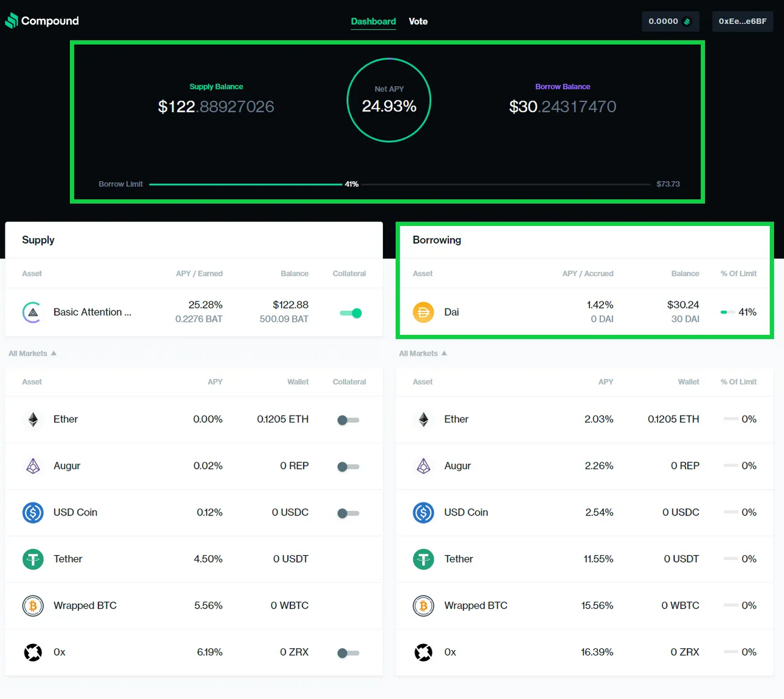
Task: Enable Augur as collateral
Action: [349, 466]
